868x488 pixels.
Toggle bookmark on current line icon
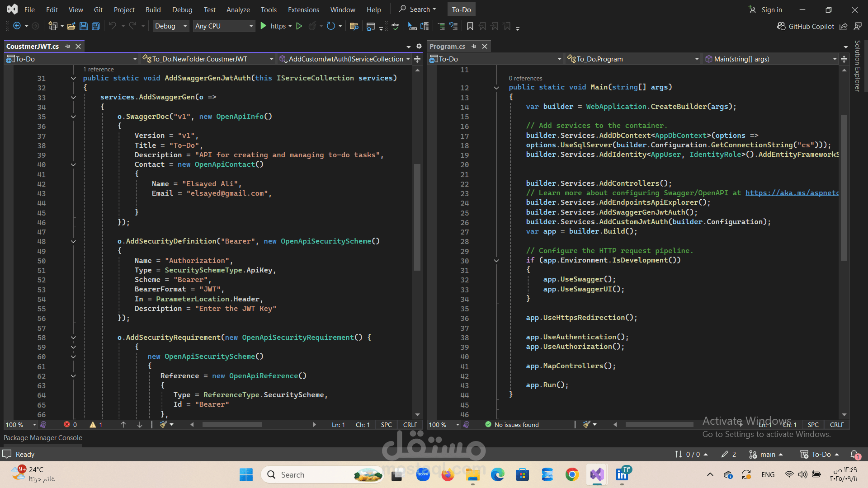point(470,26)
